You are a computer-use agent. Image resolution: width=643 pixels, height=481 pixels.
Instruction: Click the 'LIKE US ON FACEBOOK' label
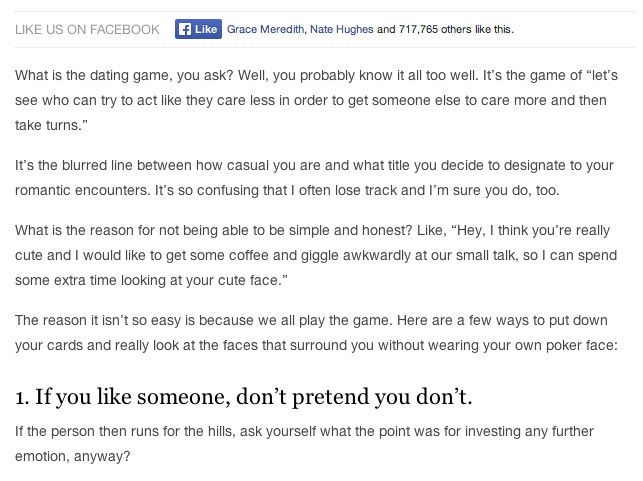pyautogui.click(x=87, y=29)
